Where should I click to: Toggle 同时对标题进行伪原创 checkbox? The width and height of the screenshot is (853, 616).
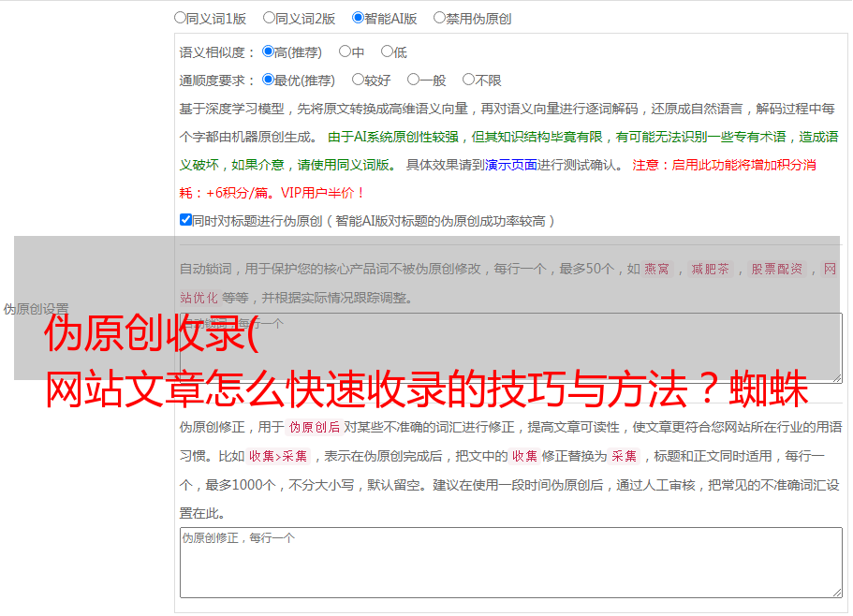point(185,220)
